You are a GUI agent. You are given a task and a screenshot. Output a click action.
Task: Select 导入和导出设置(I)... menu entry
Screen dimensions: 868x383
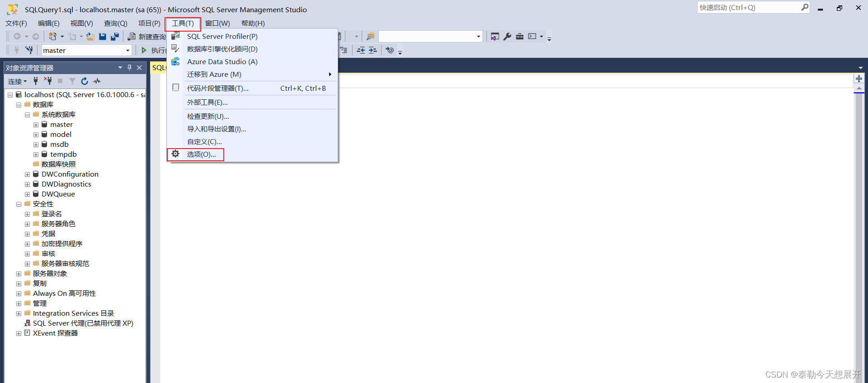(x=252, y=129)
